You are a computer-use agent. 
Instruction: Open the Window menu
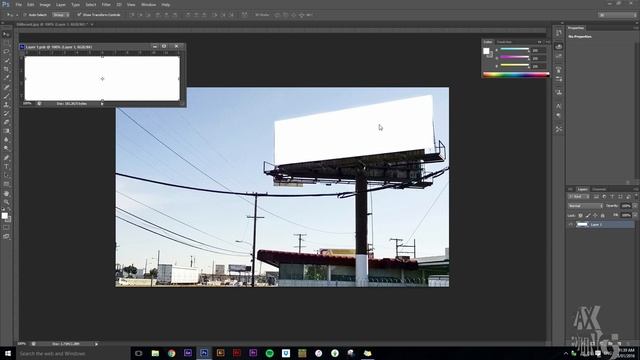[148, 4]
